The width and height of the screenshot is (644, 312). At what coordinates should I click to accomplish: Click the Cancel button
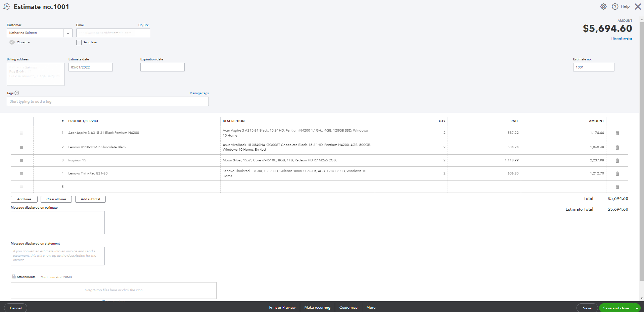pyautogui.click(x=15, y=308)
